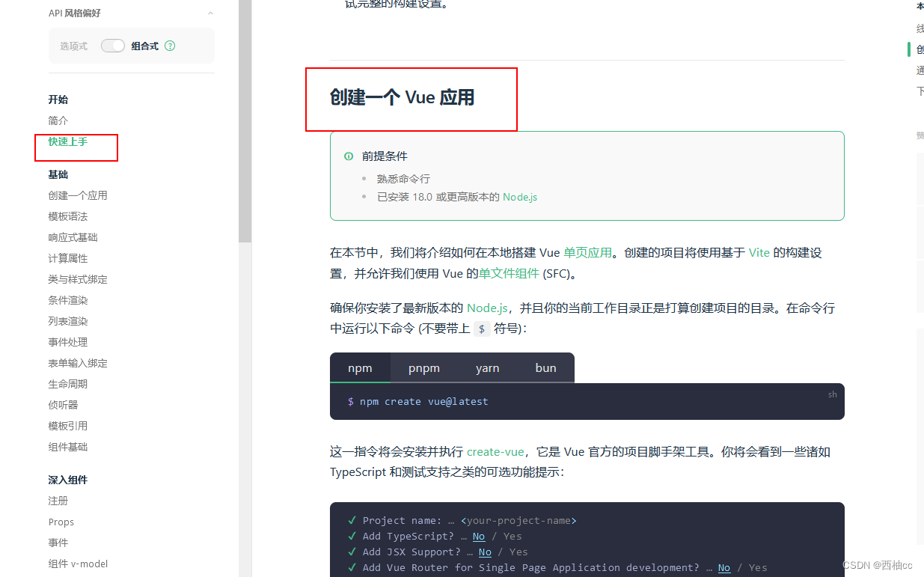The height and width of the screenshot is (577, 924).
Task: Open the 单页应用 hyperlink
Action: point(587,252)
